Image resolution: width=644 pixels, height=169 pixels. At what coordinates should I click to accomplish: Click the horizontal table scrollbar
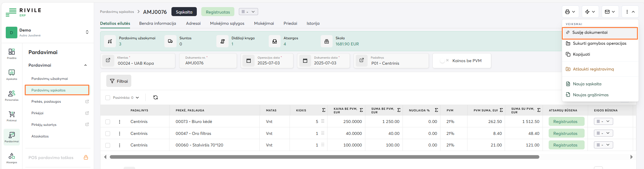coord(324,157)
